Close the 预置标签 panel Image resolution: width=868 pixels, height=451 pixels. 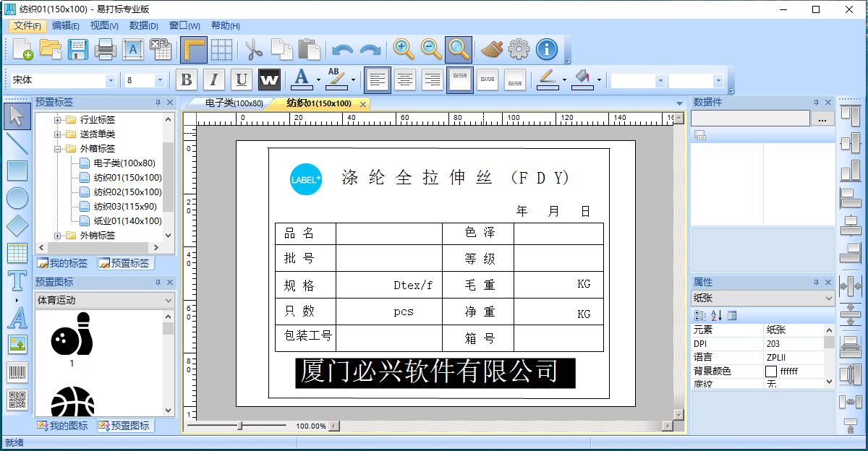(x=170, y=102)
